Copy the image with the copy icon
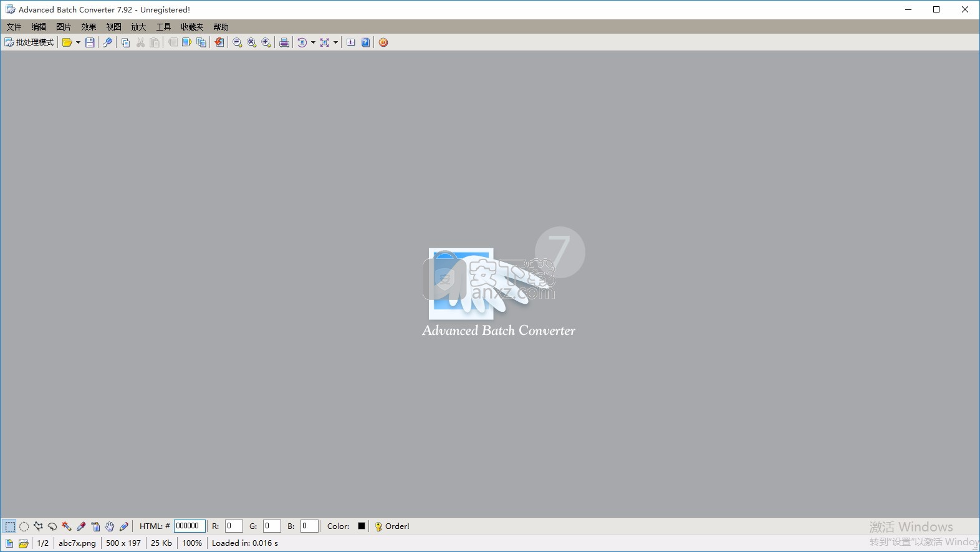The width and height of the screenshot is (980, 552). coord(125,42)
